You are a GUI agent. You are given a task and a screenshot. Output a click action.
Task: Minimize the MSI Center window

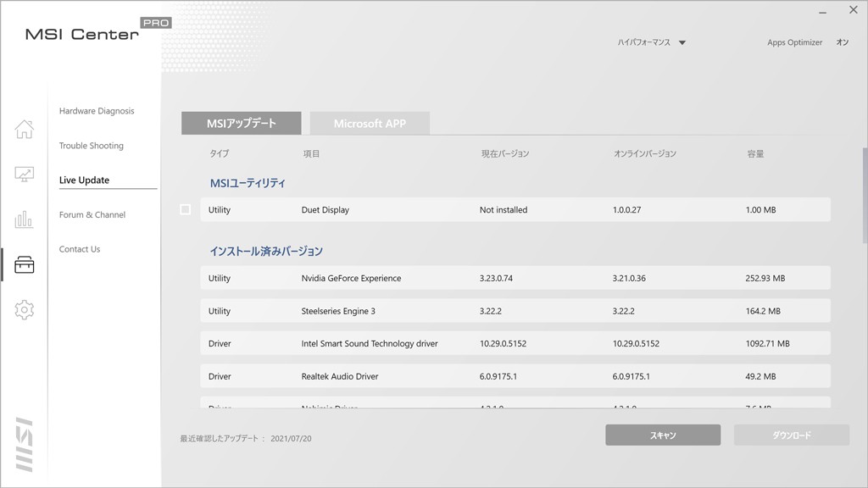[x=822, y=11]
